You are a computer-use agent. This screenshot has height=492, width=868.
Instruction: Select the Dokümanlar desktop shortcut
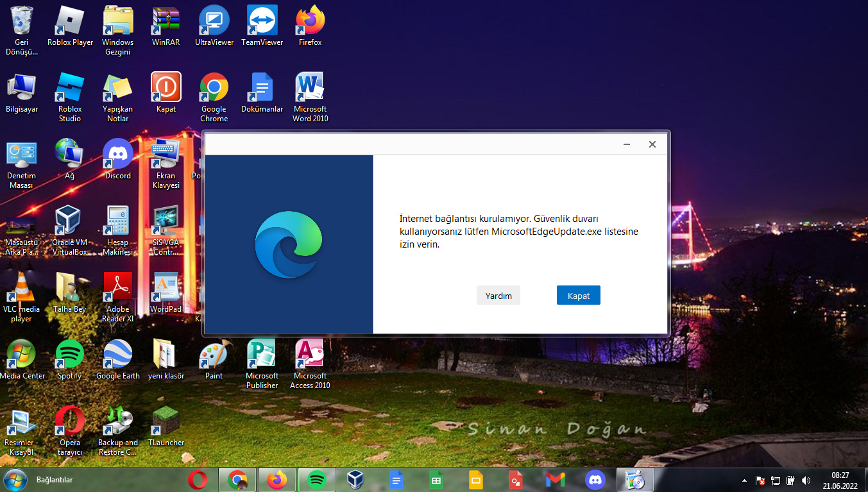coord(262,92)
